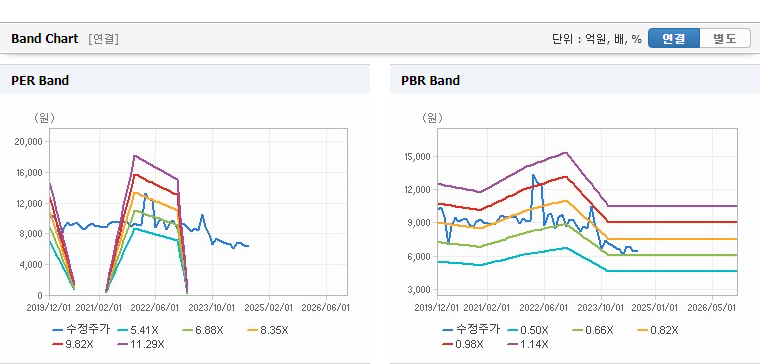Image resolution: width=760 pixels, height=364 pixels.
Task: Click the PBR Band panel title
Action: click(x=430, y=80)
